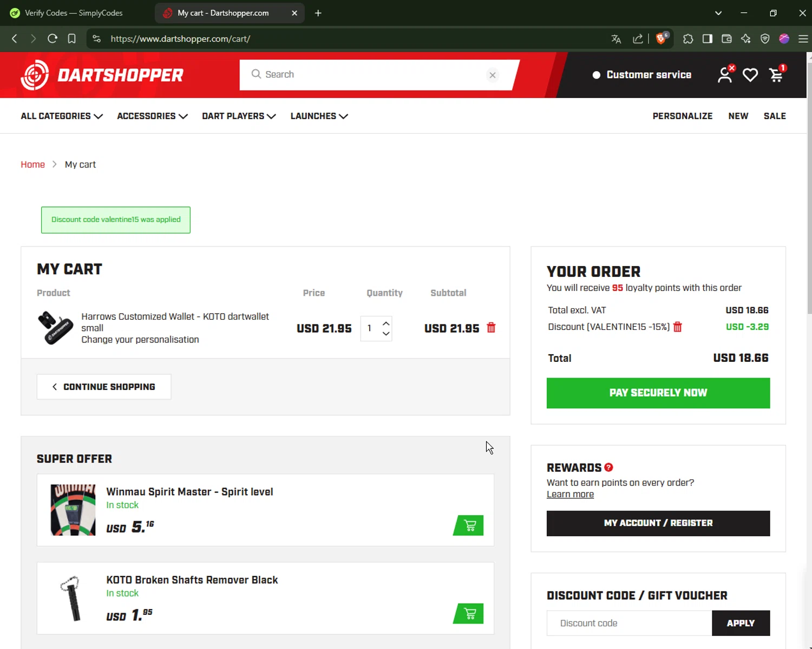The width and height of the screenshot is (812, 649).
Task: Click the quantity value field
Action: tap(370, 328)
